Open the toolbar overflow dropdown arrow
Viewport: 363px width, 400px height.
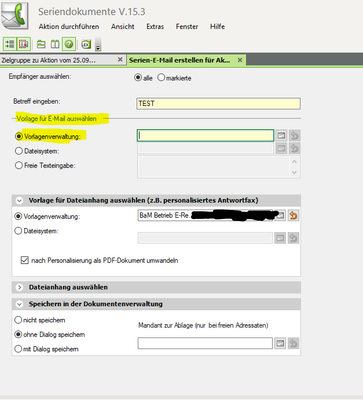tap(98, 45)
